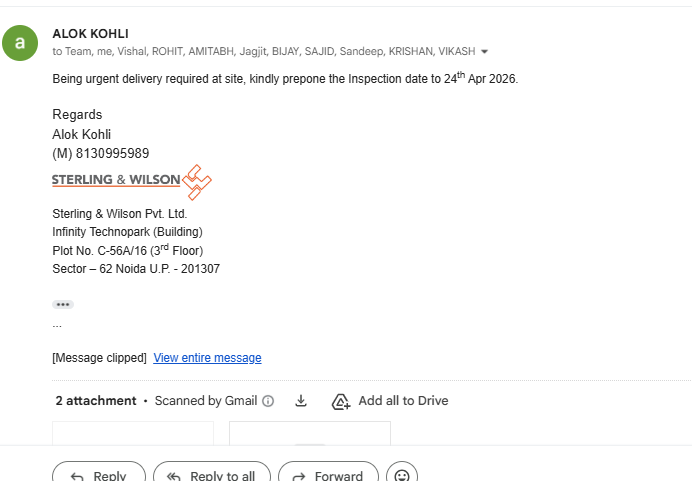Expand the recipient details dropdown arrow
This screenshot has width=692, height=481.
click(484, 52)
